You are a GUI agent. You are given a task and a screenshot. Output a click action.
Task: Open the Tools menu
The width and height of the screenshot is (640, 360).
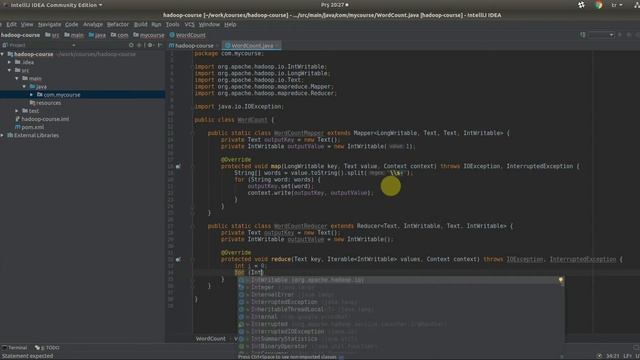coord(172,24)
